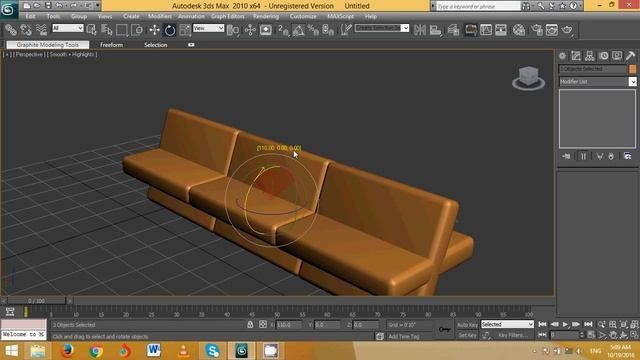This screenshot has width=640, height=360.
Task: Activate the Select and Move tool
Action: (154, 30)
